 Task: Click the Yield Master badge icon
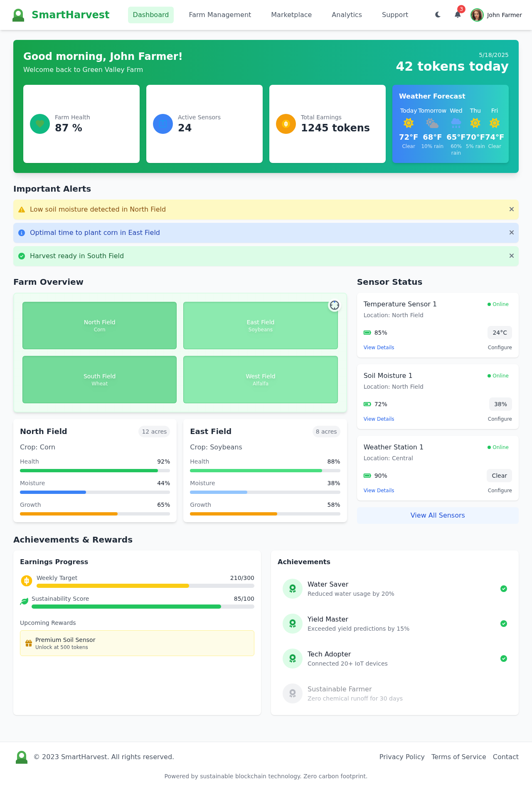click(x=293, y=624)
